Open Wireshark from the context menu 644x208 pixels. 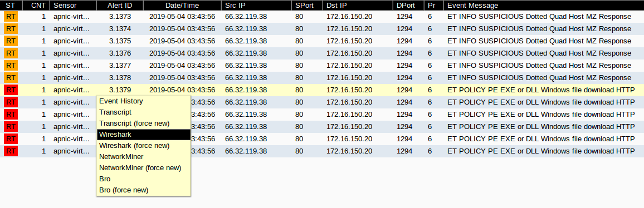click(144, 135)
